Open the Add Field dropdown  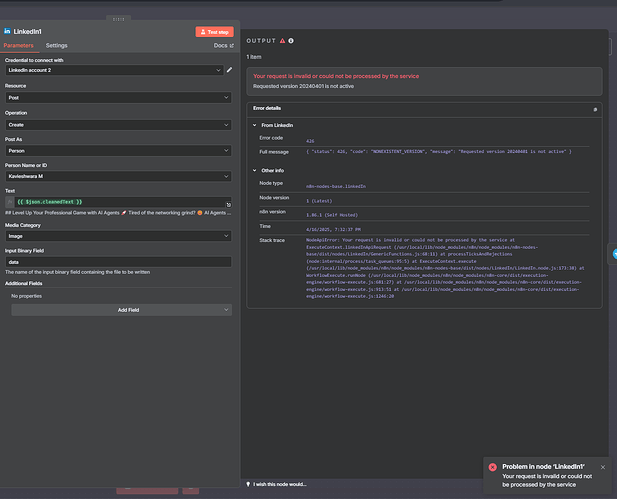pos(121,310)
